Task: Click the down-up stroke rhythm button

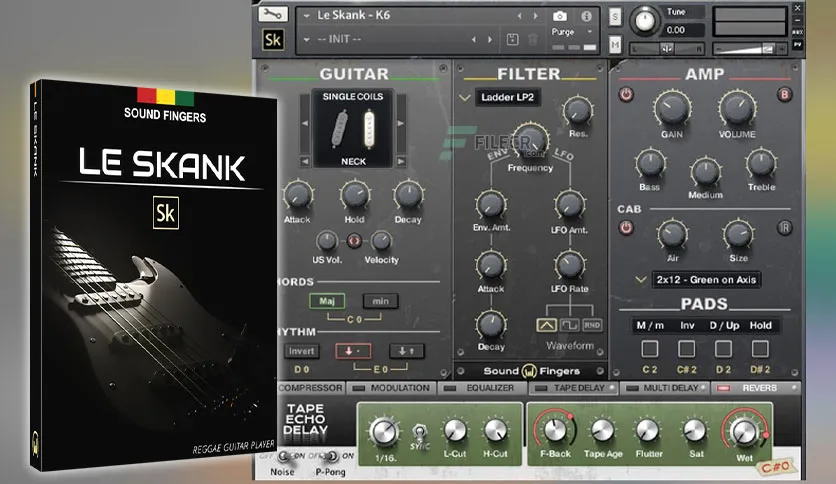Action: (x=406, y=351)
